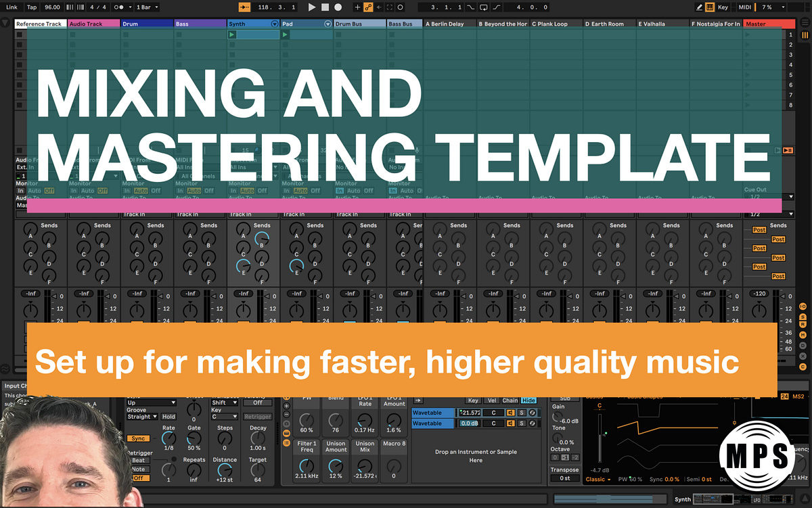This screenshot has height=508, width=812.
Task: Click the Hide toggle in the chain list
Action: (529, 400)
